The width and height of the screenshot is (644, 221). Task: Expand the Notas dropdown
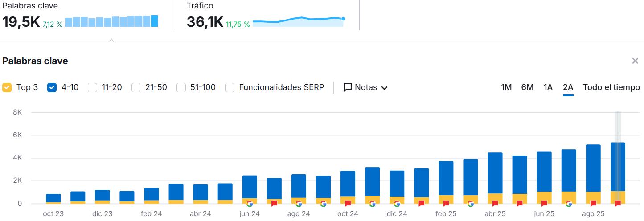click(365, 87)
